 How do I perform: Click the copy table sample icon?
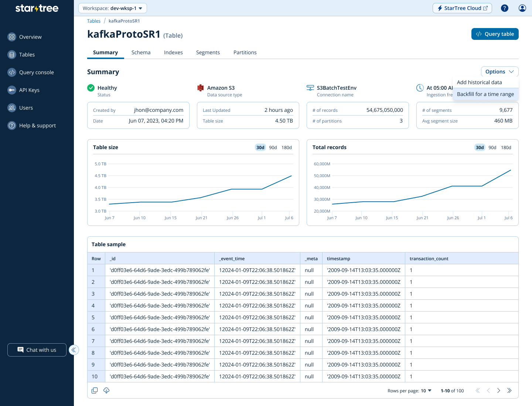[x=95, y=390]
